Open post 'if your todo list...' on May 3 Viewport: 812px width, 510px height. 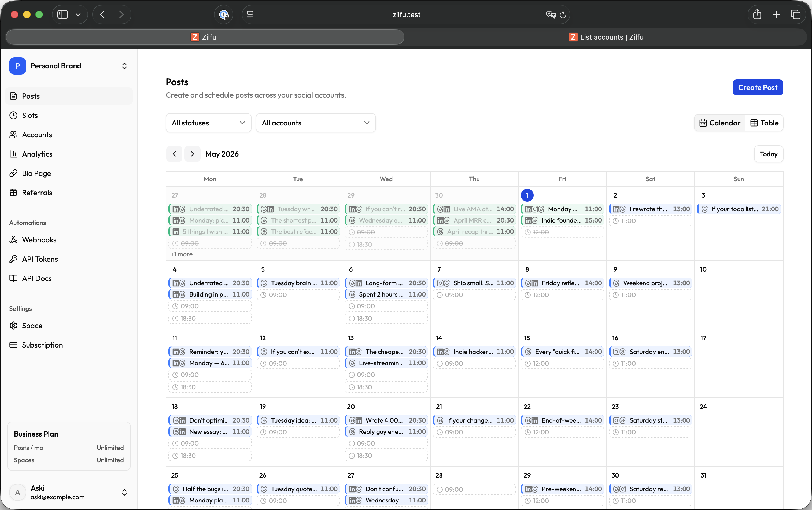point(739,209)
